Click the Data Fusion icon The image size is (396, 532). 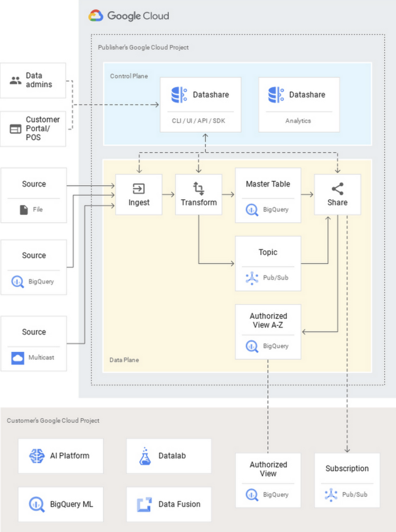click(x=144, y=504)
